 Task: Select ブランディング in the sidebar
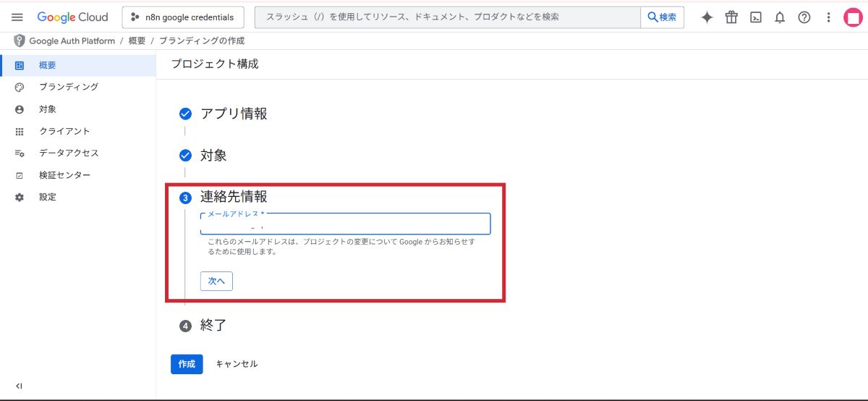click(68, 87)
